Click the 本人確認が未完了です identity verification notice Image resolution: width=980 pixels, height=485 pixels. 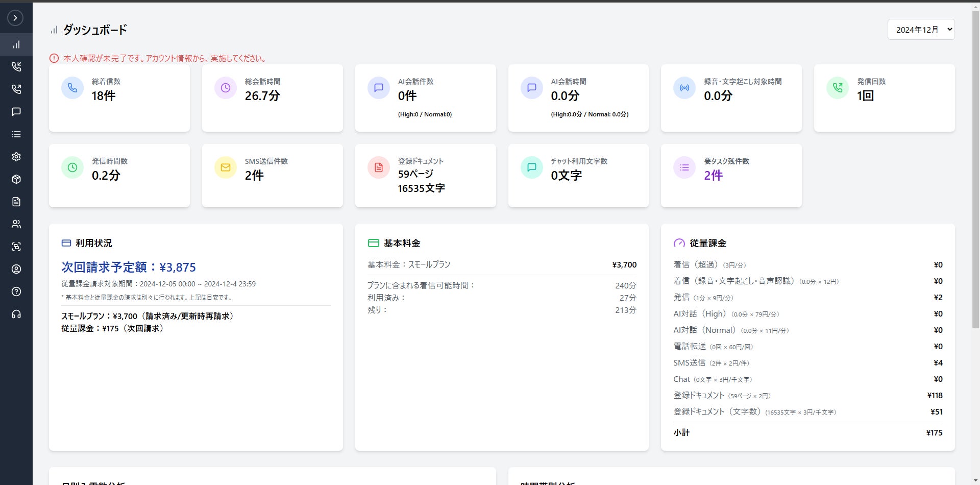click(x=165, y=58)
